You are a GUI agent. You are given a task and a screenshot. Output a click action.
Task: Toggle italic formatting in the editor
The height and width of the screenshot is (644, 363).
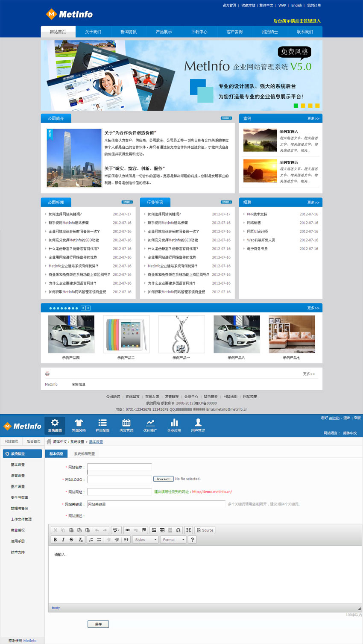tap(63, 540)
